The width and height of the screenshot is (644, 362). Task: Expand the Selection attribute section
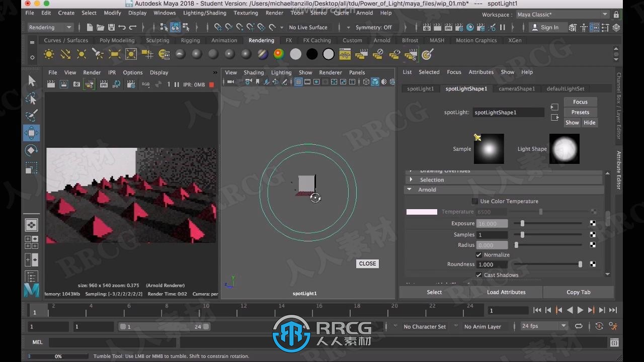pos(411,179)
